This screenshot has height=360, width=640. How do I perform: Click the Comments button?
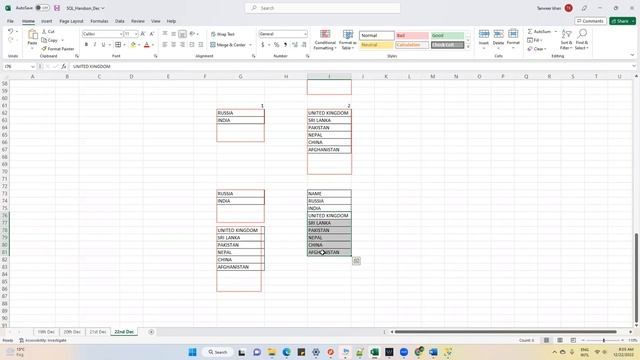point(590,21)
